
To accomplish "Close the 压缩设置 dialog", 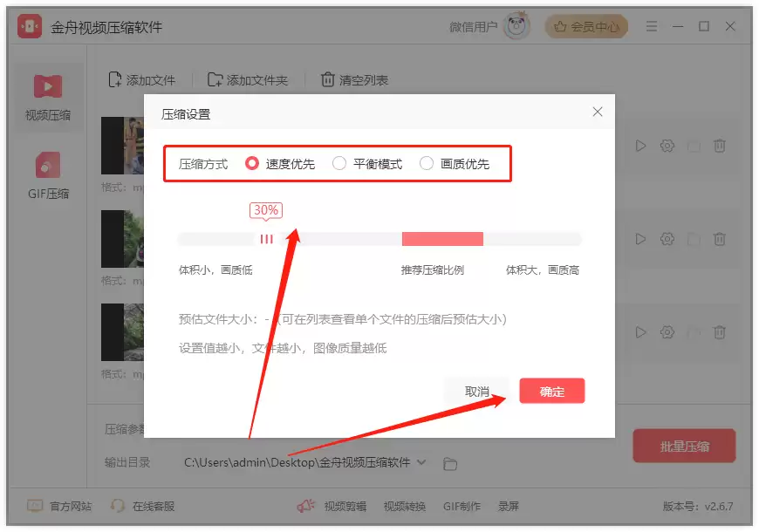I will (598, 112).
